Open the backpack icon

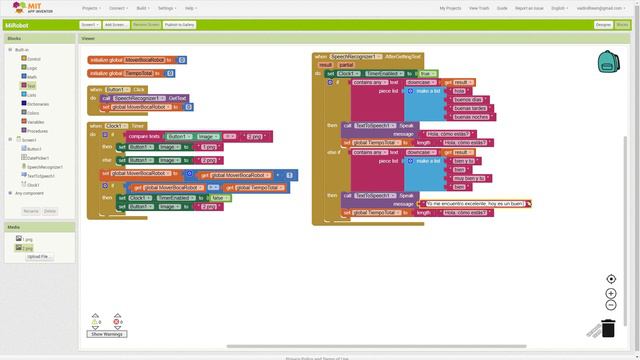coord(609,62)
